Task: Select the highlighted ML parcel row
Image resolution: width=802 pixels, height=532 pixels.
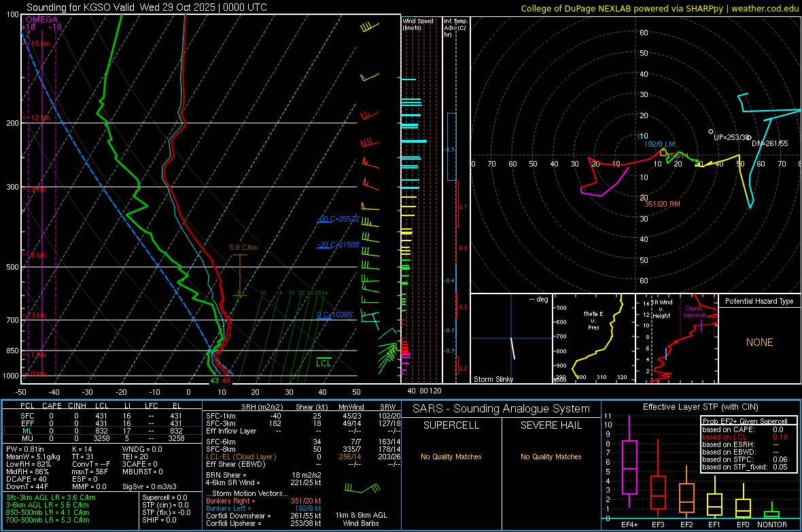Action: click(x=102, y=431)
